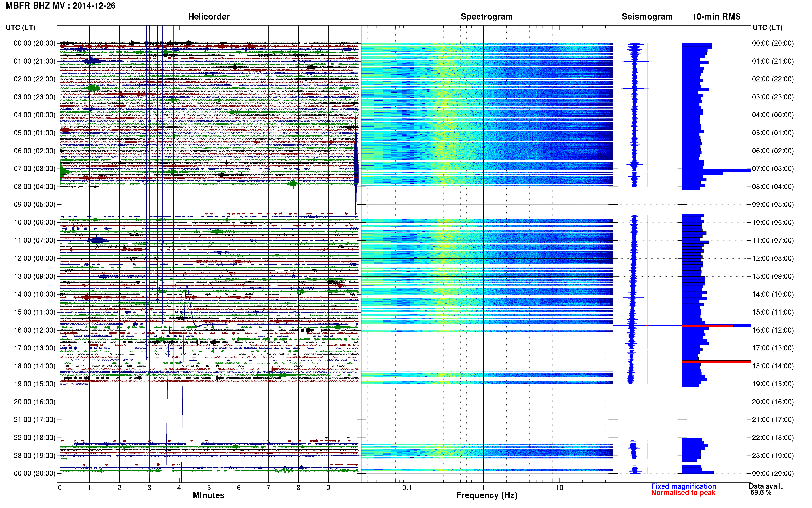Click the red 'Normalised to peak' legend text
This screenshot has width=812, height=508.
pyautogui.click(x=683, y=493)
